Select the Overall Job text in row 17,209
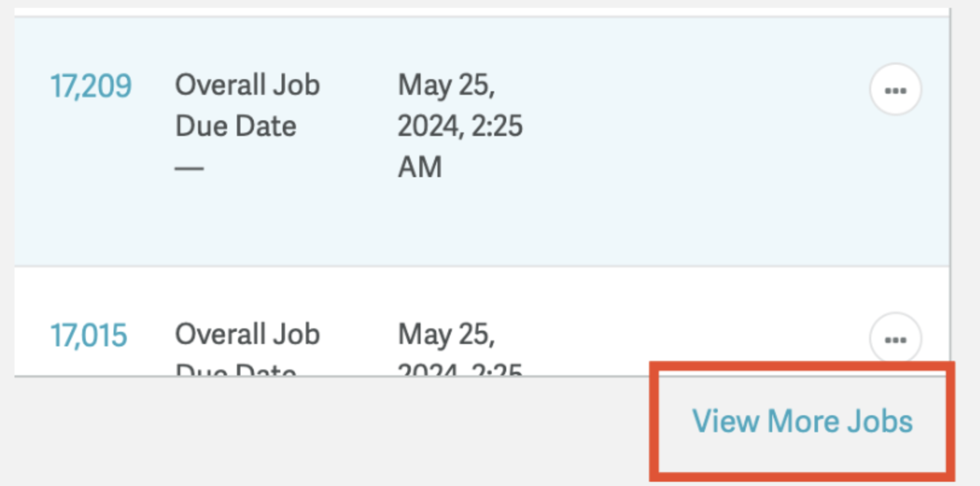The height and width of the screenshot is (486, 980). coord(248,85)
